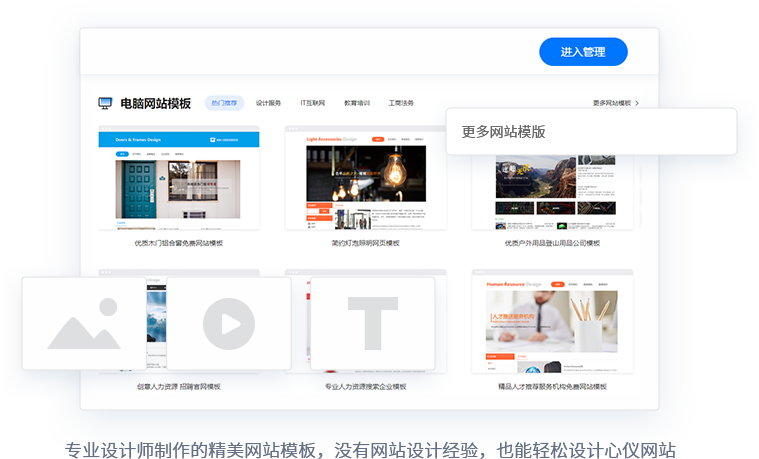Click the 进入管理 button
This screenshot has height=459, width=759.
click(x=583, y=52)
